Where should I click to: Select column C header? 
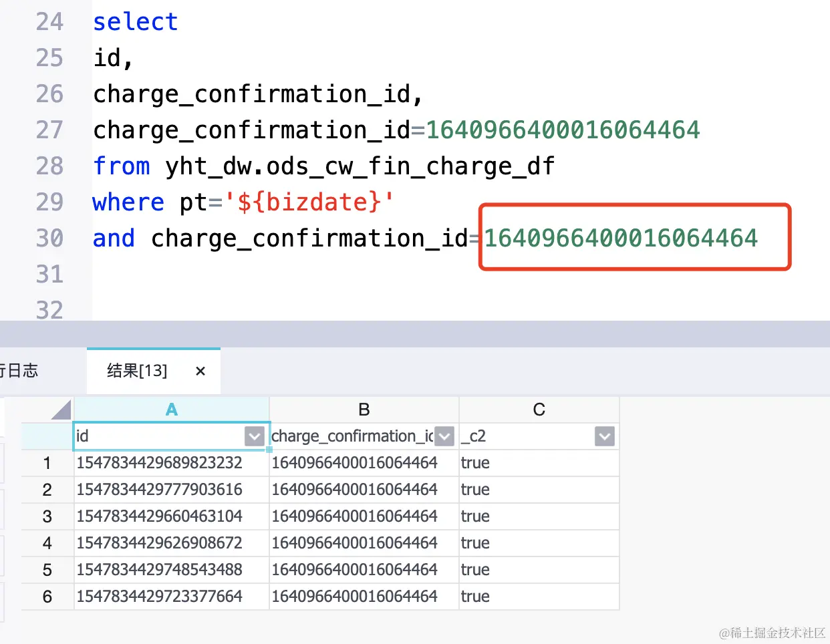tap(539, 410)
